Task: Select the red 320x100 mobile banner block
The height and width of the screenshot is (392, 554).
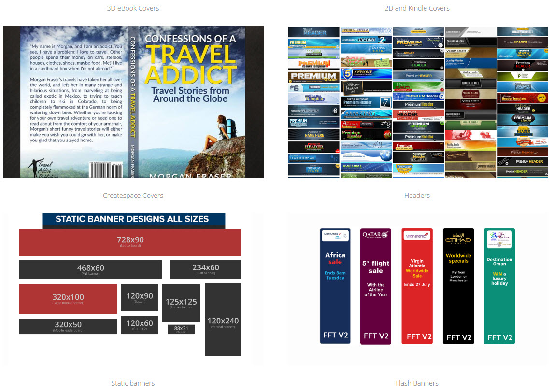Action: tap(68, 299)
